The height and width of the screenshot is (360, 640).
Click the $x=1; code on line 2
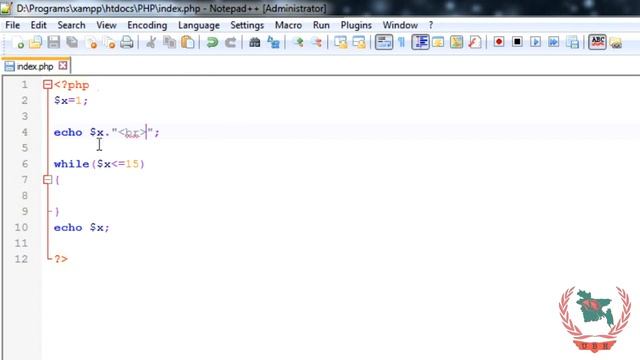(x=71, y=100)
